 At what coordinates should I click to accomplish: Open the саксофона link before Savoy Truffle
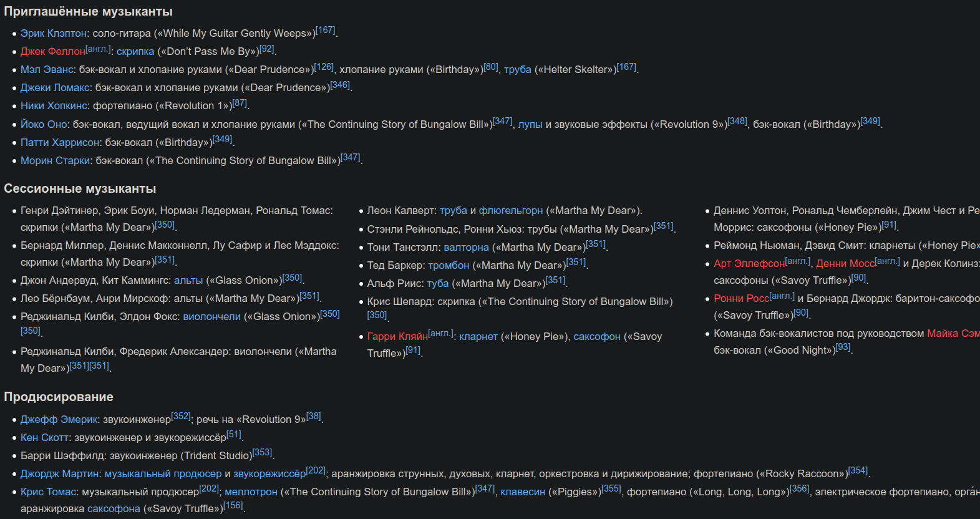[x=114, y=508]
